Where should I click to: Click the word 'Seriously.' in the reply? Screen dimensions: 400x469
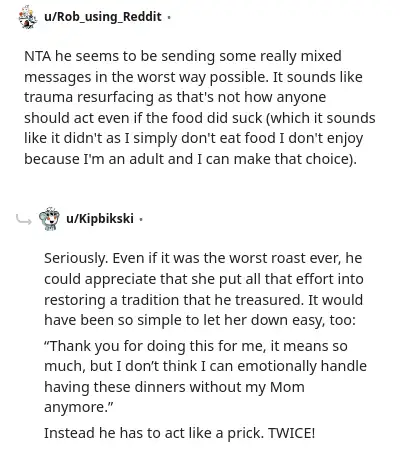click(76, 258)
